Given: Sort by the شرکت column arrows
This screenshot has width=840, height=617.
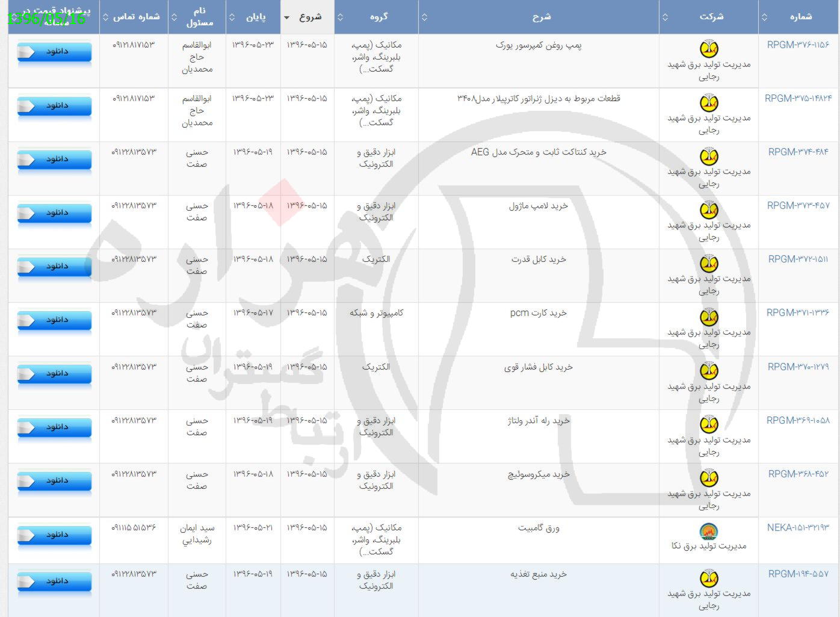Looking at the screenshot, I should [x=665, y=17].
